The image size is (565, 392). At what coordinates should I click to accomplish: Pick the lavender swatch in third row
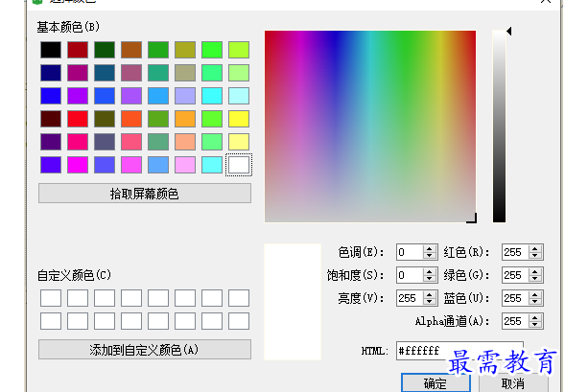click(x=185, y=96)
